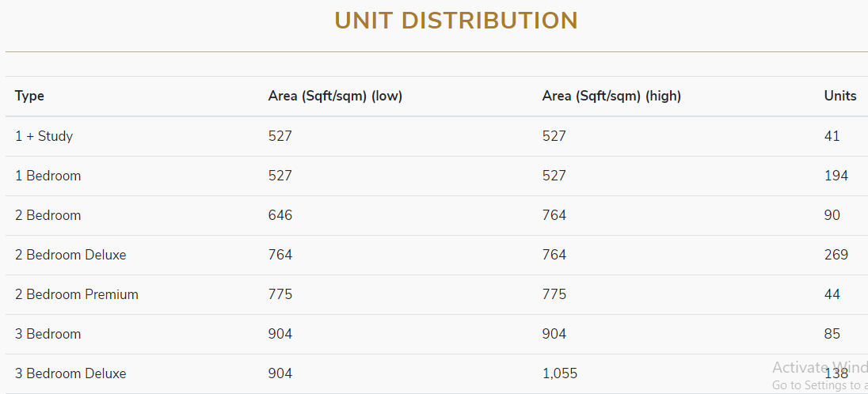This screenshot has width=868, height=394.
Task: Click the 646 low area value
Action: 280,215
